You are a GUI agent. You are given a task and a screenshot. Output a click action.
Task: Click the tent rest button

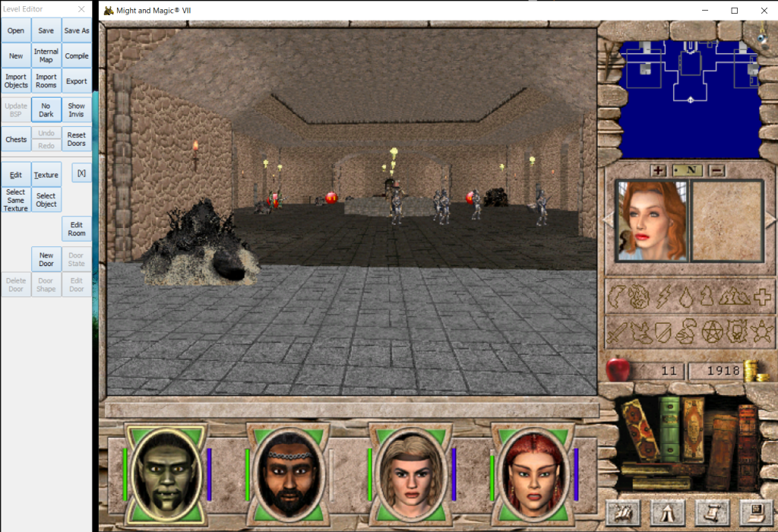(x=668, y=512)
